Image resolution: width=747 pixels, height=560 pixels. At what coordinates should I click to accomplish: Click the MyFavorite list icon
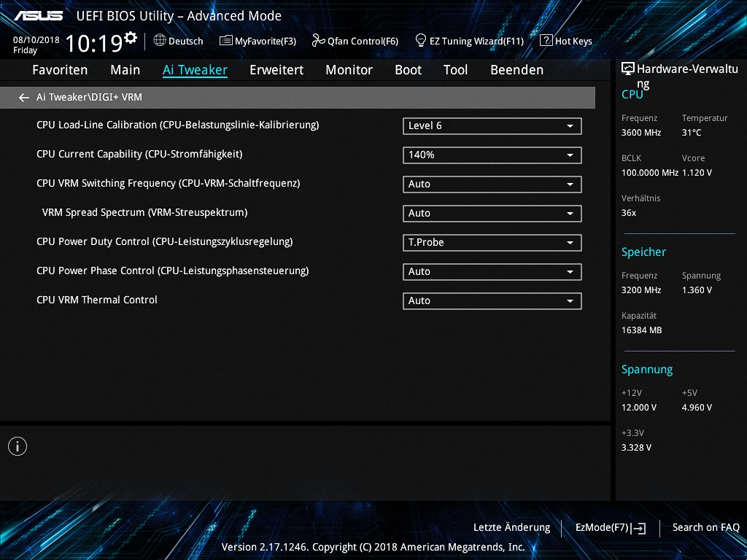click(x=226, y=41)
